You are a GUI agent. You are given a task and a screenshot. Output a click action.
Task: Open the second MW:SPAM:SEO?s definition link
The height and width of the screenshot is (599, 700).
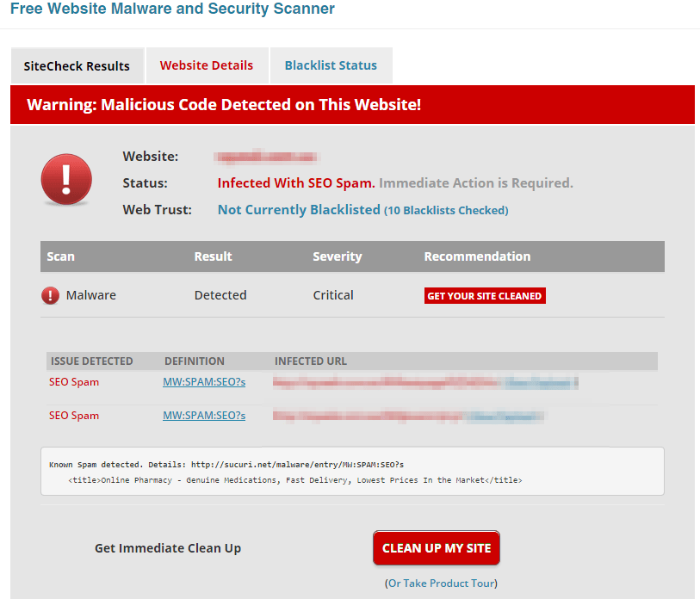[204, 415]
